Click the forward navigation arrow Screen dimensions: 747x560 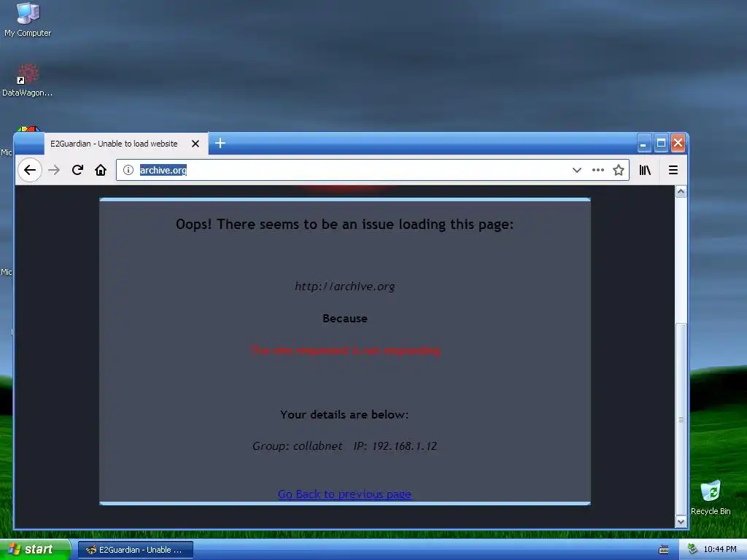coord(54,170)
